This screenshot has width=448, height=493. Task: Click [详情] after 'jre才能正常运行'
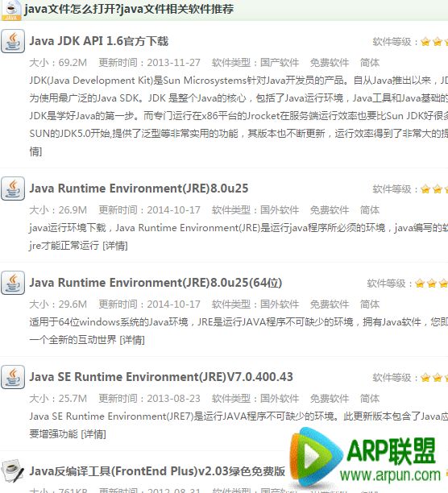[x=115, y=245]
